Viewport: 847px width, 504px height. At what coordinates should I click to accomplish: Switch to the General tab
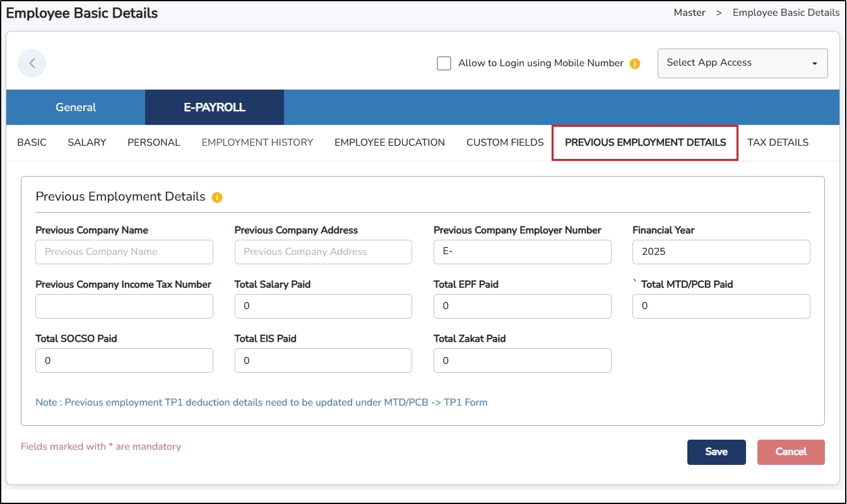point(76,107)
